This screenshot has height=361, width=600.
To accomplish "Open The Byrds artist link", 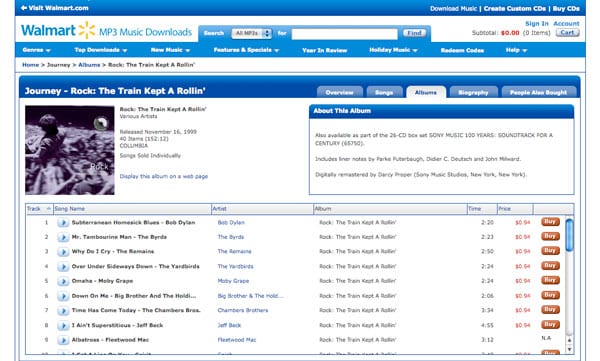I will [x=231, y=237].
